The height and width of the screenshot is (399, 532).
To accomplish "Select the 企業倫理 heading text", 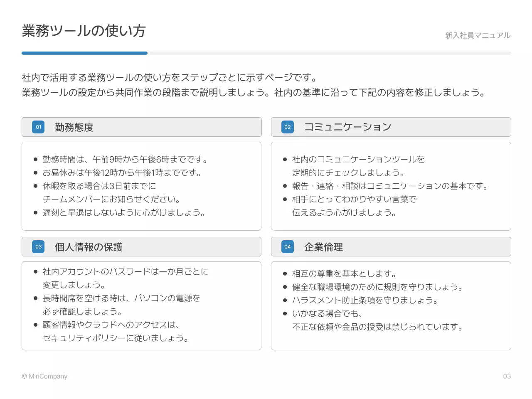I will (323, 247).
